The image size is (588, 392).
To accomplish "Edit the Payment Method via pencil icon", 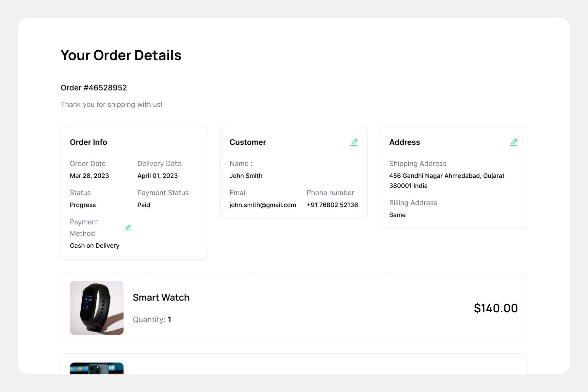I will coord(128,227).
